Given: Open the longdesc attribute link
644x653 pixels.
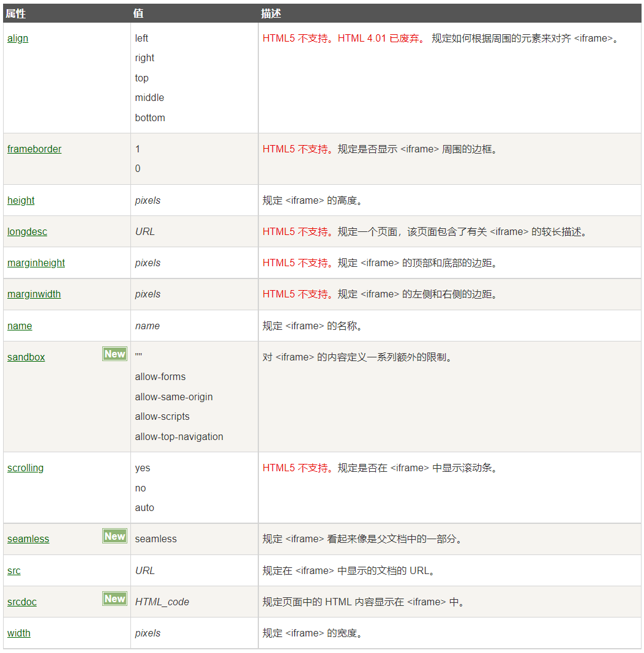Looking at the screenshot, I should coord(27,231).
